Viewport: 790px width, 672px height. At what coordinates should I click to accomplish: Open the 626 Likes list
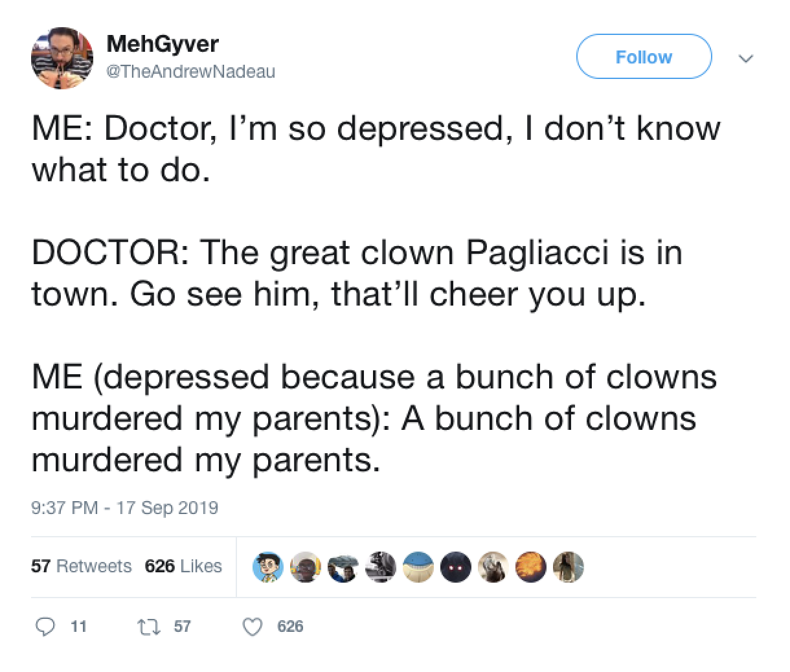point(183,566)
